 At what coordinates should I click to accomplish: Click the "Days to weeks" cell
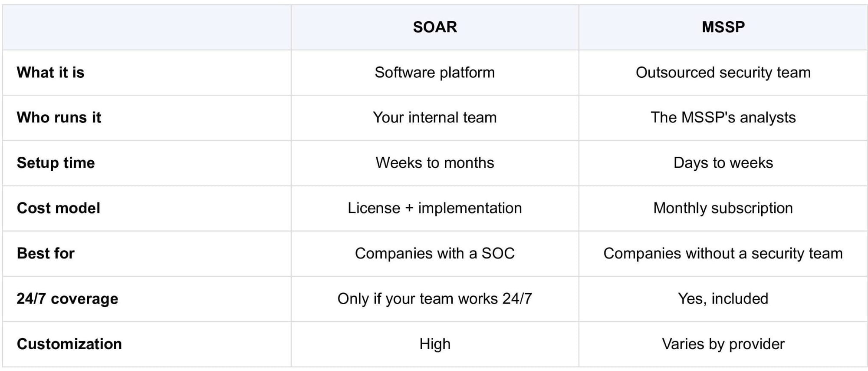click(723, 163)
